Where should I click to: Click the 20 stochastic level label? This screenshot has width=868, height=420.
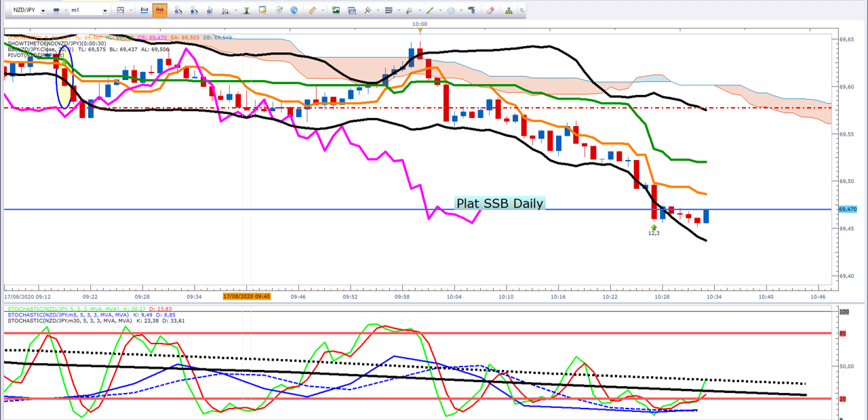coord(843,399)
